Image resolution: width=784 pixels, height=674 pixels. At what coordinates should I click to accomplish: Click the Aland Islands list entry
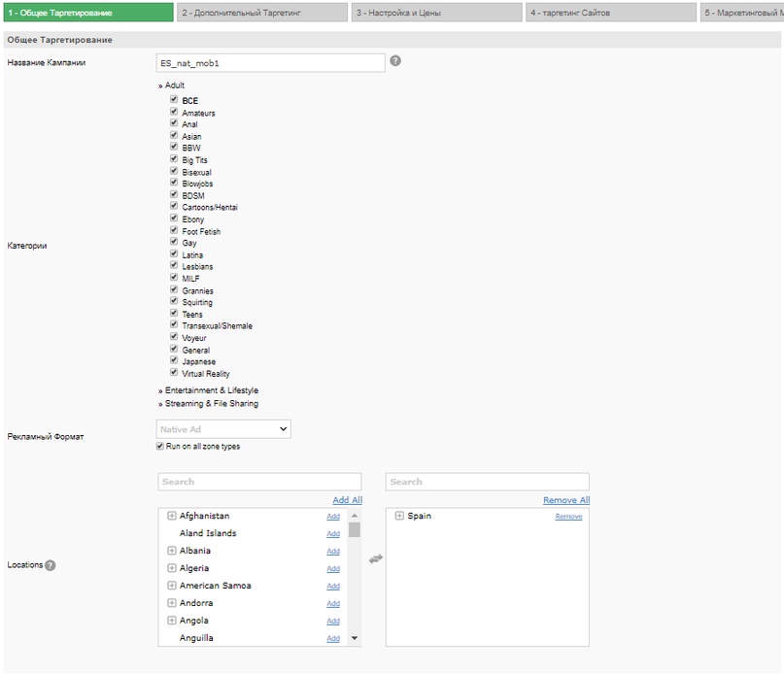(208, 533)
